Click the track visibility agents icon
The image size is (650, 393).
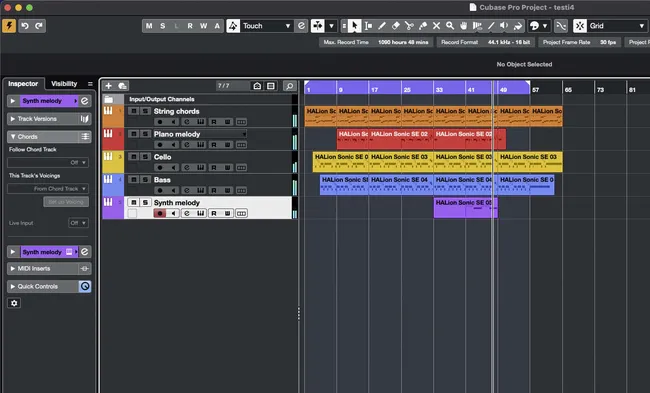257,86
